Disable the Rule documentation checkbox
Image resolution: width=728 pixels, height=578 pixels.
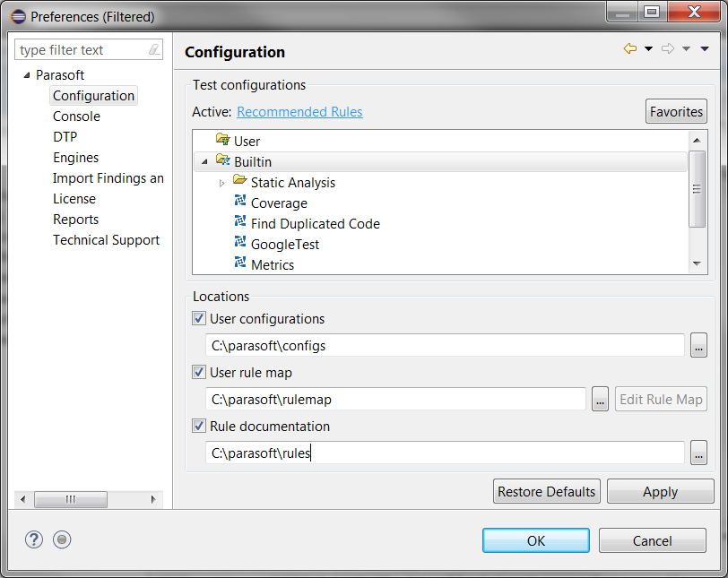(199, 426)
